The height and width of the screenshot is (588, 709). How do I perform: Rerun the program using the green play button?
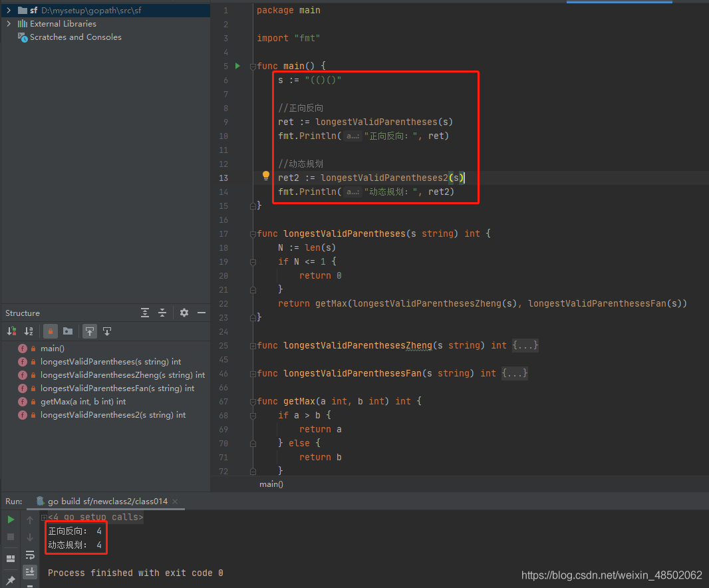point(11,519)
